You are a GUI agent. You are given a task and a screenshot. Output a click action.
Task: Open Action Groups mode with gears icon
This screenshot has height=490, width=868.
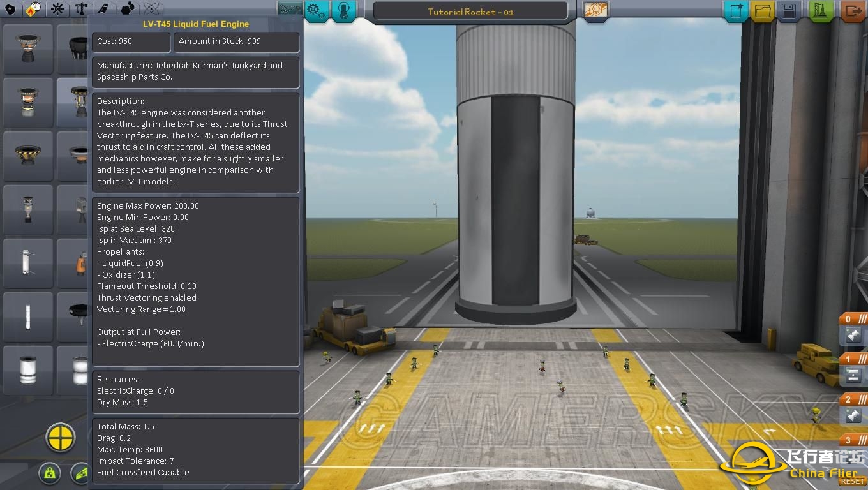(x=317, y=11)
